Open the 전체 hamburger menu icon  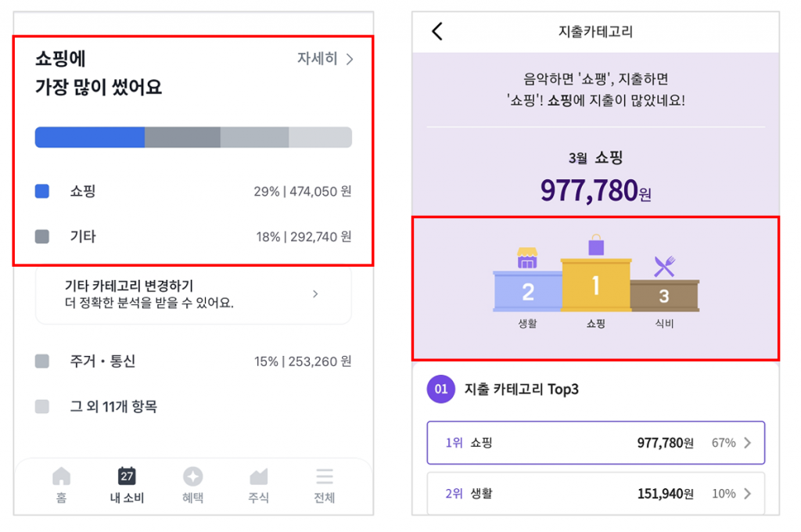coord(325,476)
